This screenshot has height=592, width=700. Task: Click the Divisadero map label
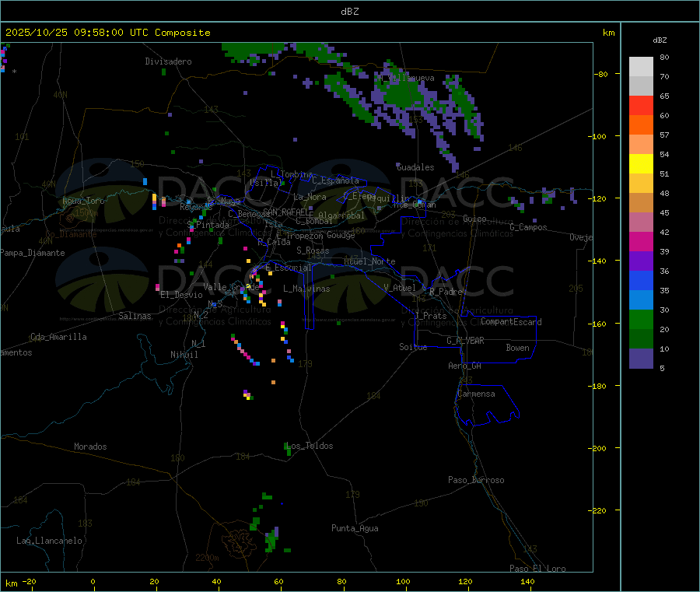click(x=168, y=61)
